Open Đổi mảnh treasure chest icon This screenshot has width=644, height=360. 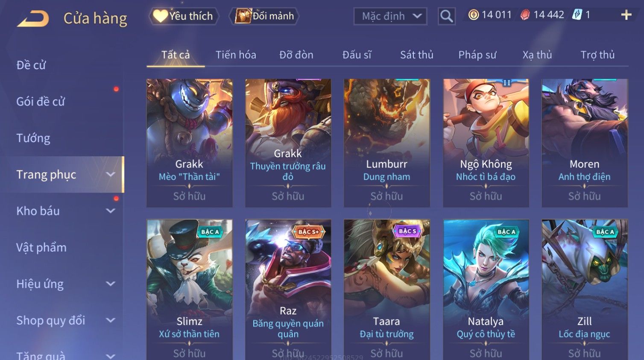[x=243, y=16]
